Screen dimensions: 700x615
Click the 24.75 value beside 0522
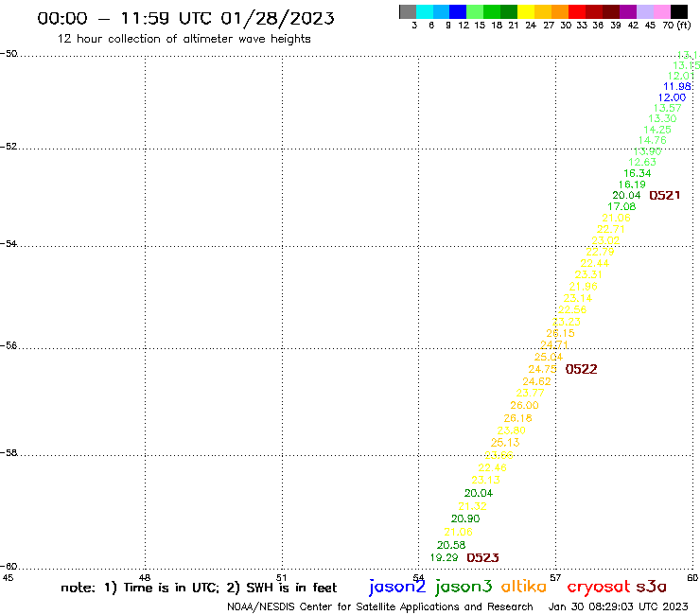[542, 369]
